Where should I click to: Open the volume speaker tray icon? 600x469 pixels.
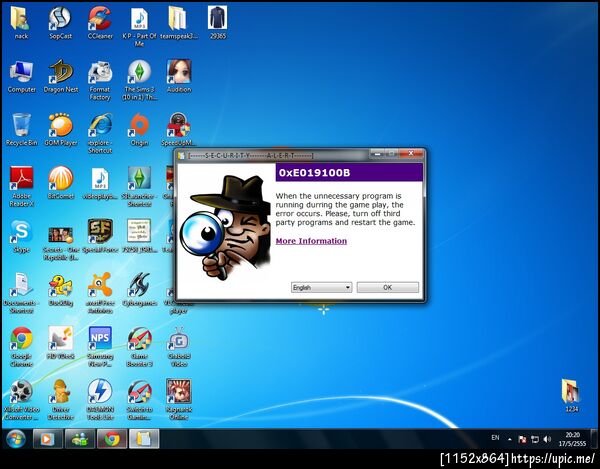click(x=548, y=439)
